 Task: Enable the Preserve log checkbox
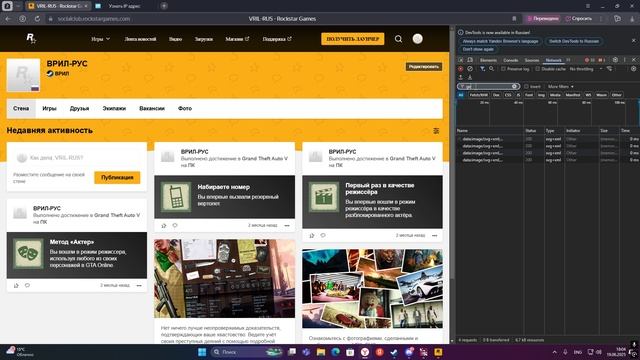(503, 69)
